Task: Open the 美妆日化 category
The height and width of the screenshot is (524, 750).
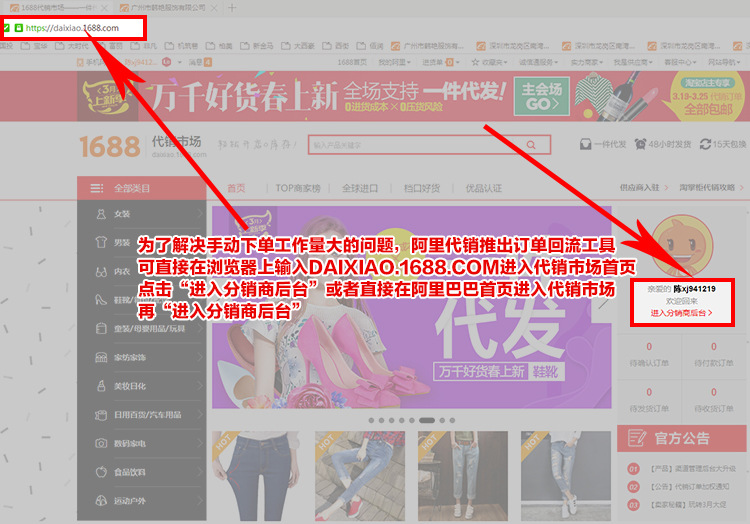Action: click(x=142, y=386)
